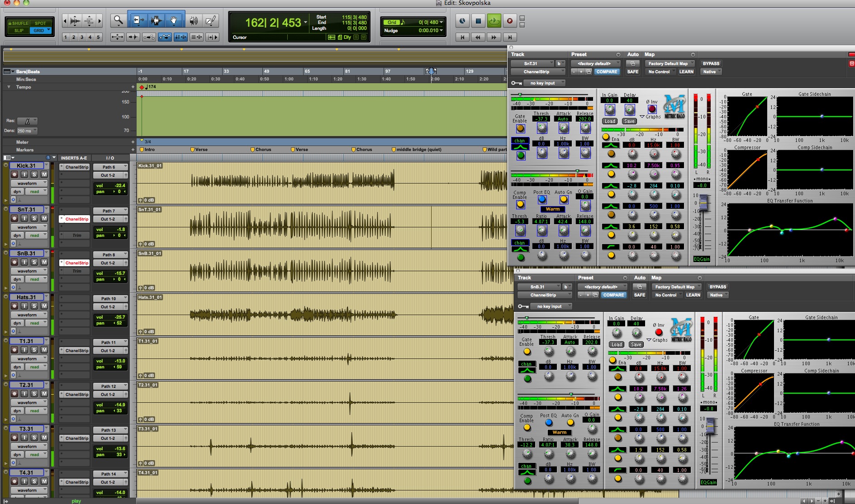Screen dimensions: 855x504
Task: Click the Rewind transport button
Action: click(478, 37)
